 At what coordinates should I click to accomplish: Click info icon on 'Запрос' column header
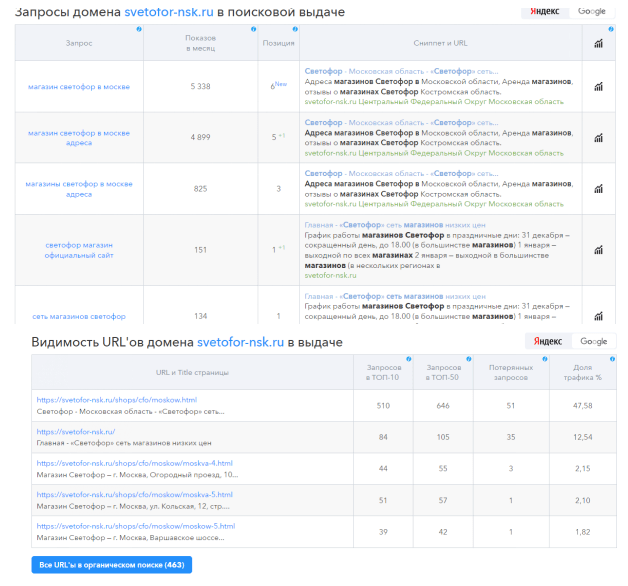pos(139,29)
